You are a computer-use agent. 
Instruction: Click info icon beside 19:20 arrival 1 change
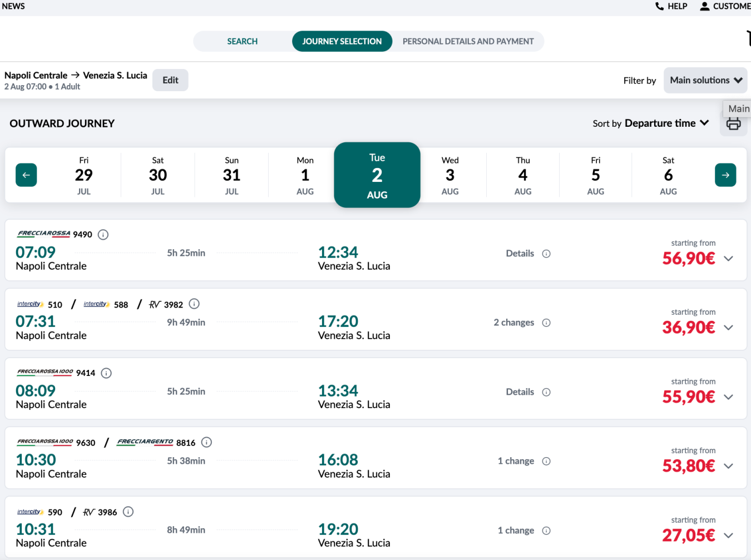(546, 531)
